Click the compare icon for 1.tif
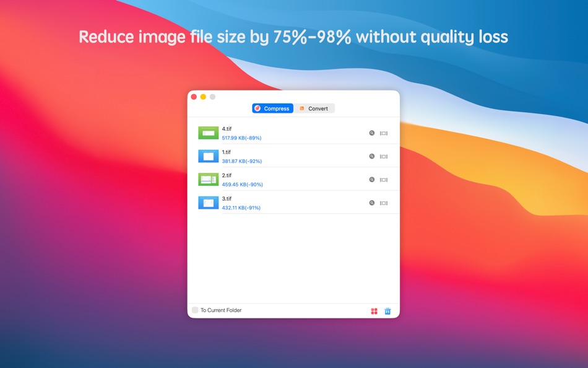588x368 pixels. click(x=384, y=156)
